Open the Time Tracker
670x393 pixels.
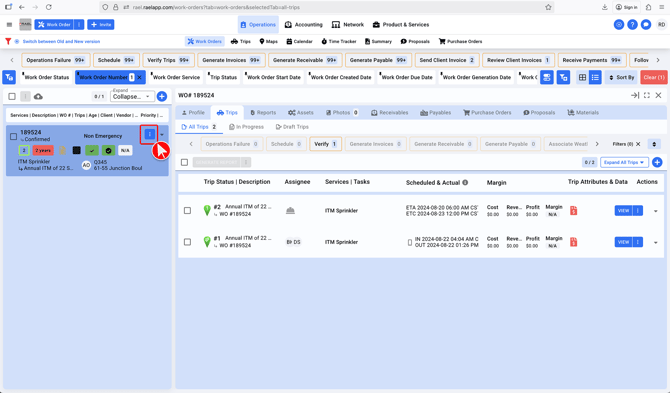pos(339,41)
